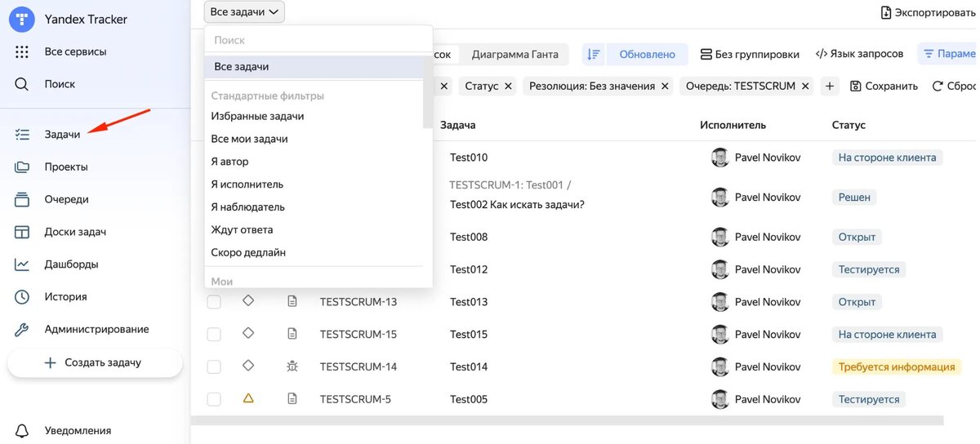Open История clock icon
980x444 pixels.
click(x=22, y=297)
